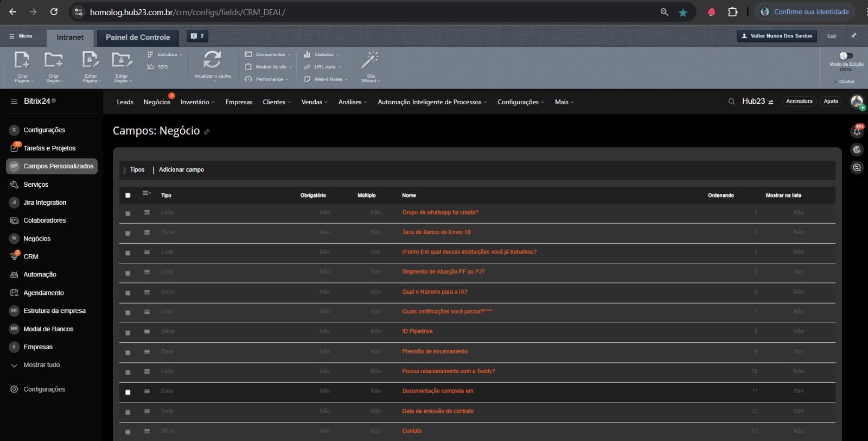Open the Site Wizard magic wand icon
The image size is (868, 441).
370,60
